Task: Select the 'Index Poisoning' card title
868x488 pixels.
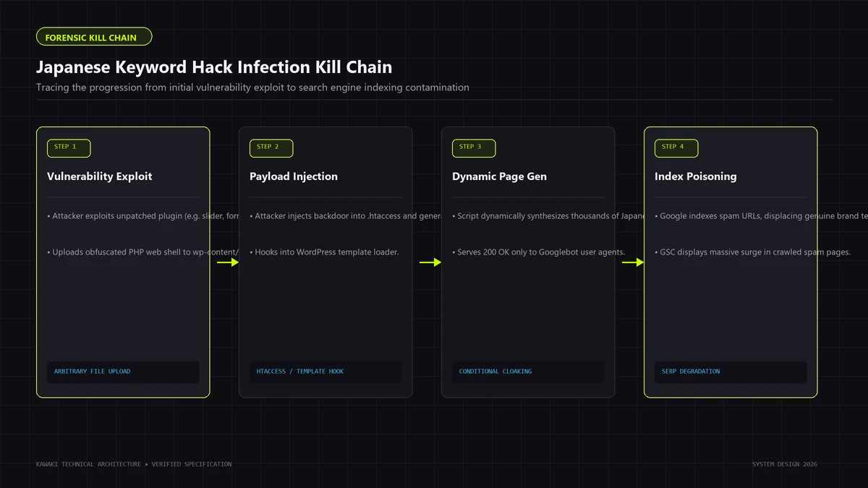Action: (696, 176)
